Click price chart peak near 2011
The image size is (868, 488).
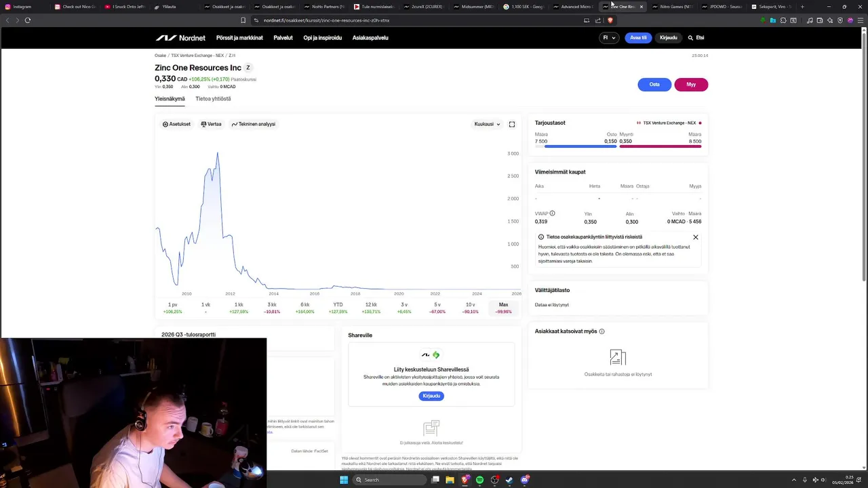(x=217, y=154)
